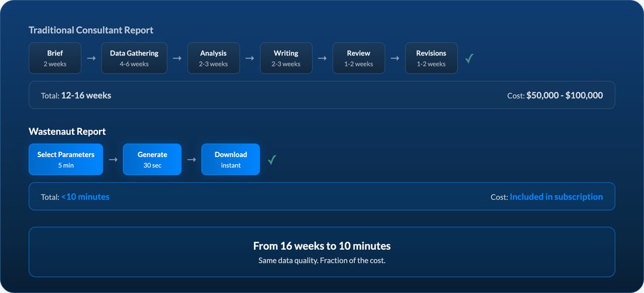Click the arrow between Brief and Data Gathering
This screenshot has width=644, height=293.
tap(91, 59)
